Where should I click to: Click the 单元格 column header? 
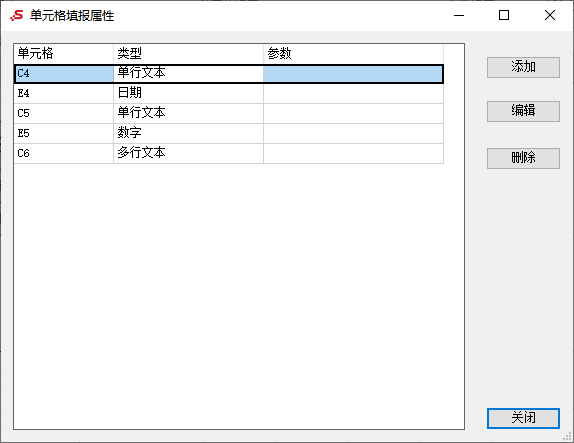[63, 54]
